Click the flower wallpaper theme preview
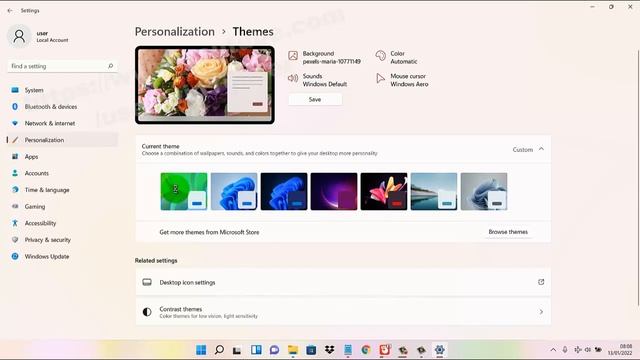Viewport: 640px width, 360px height. pyautogui.click(x=205, y=85)
